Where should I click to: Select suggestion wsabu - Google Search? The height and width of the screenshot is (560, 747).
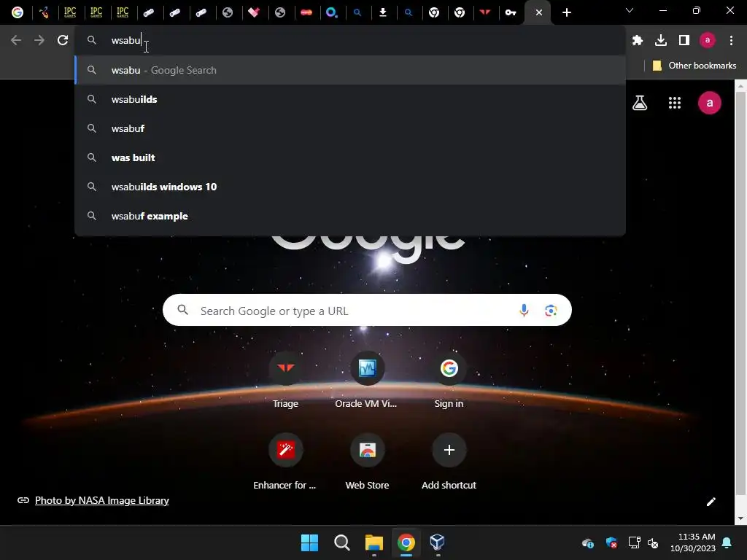[x=349, y=70]
